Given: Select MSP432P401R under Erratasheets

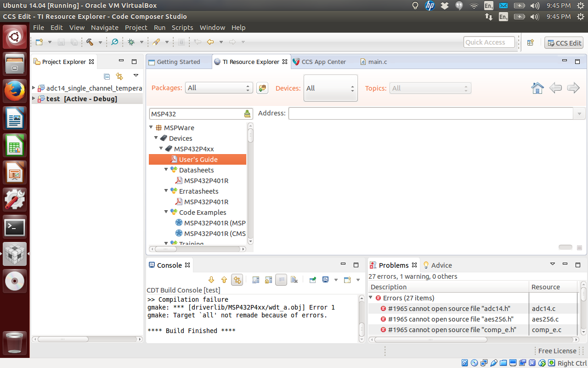Looking at the screenshot, I should (x=206, y=201).
